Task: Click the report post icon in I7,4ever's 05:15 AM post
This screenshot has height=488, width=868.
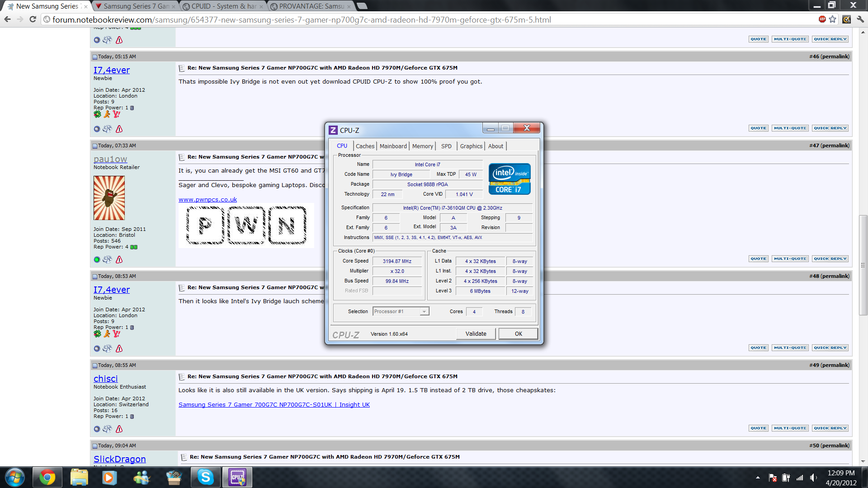Action: [119, 129]
